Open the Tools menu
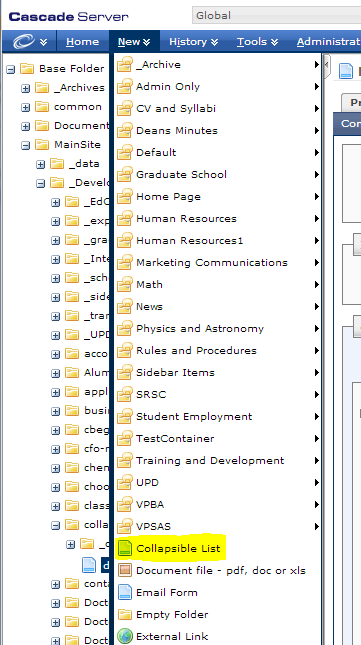 [257, 42]
